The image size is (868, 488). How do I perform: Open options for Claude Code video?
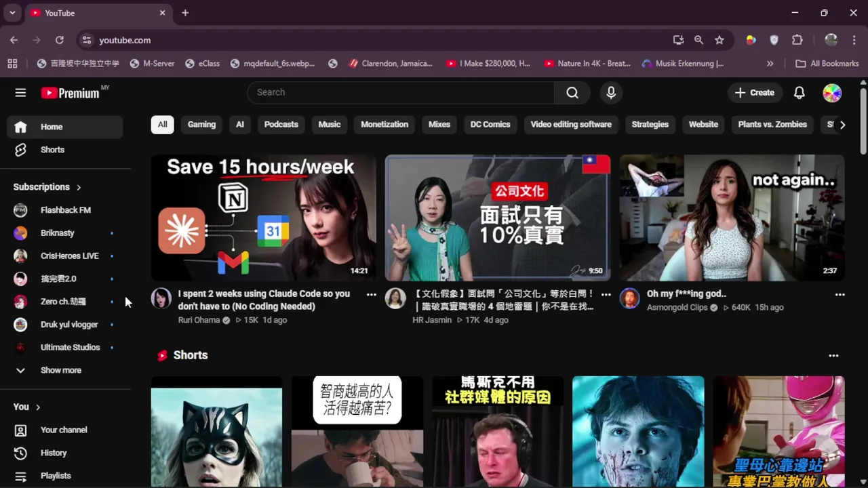click(x=371, y=295)
